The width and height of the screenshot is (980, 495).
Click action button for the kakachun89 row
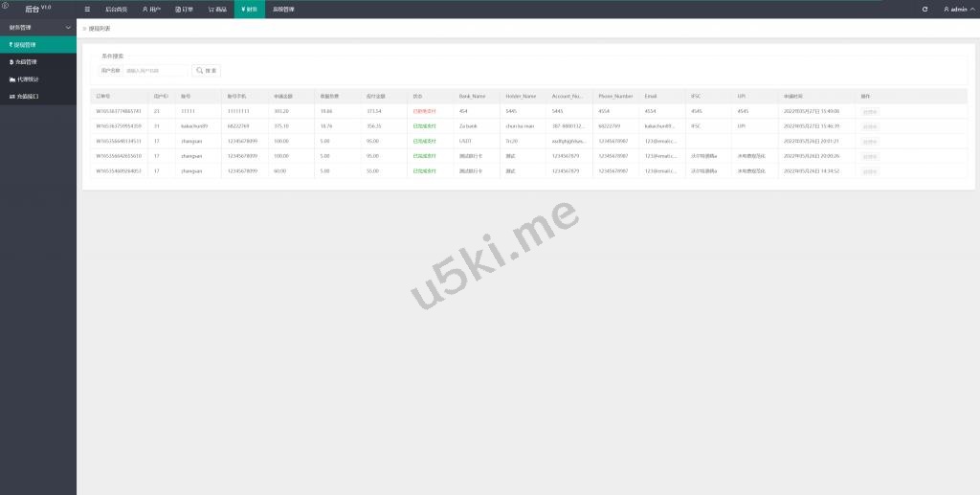(x=869, y=126)
